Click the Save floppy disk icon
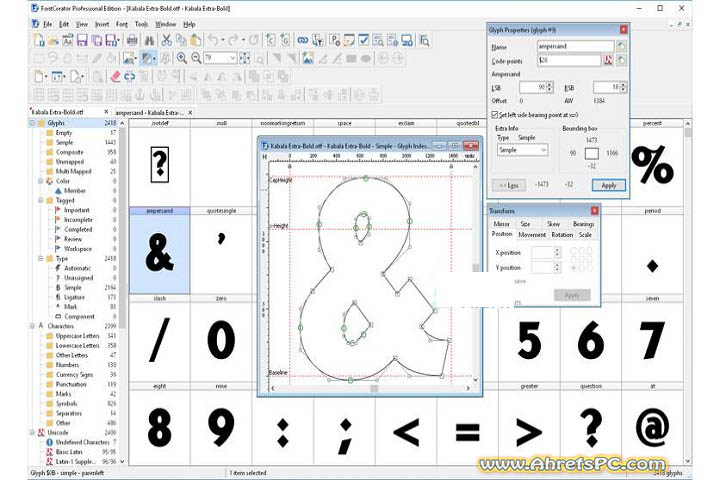This screenshot has height=480, width=720. point(82,40)
